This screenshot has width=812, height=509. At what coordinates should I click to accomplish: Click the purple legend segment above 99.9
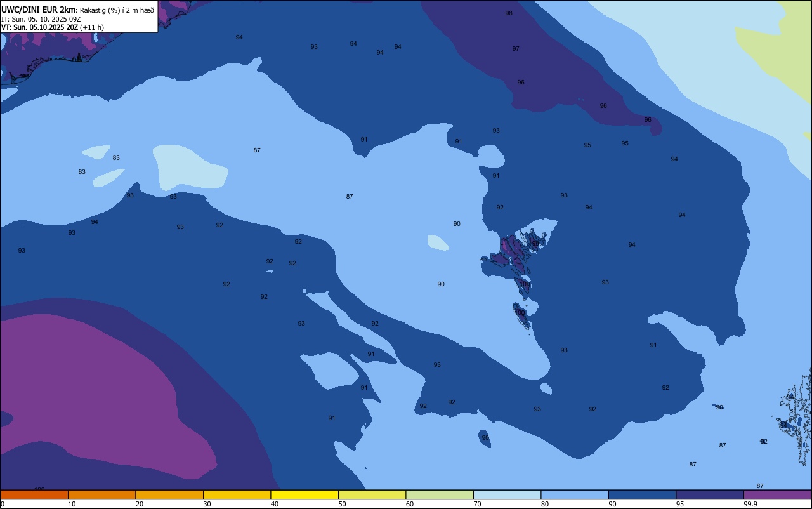777,494
